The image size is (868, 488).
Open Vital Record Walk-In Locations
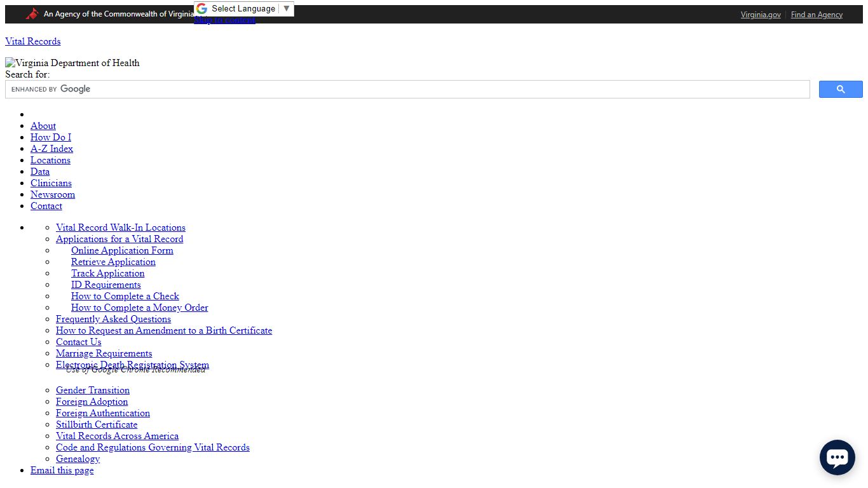pos(121,227)
